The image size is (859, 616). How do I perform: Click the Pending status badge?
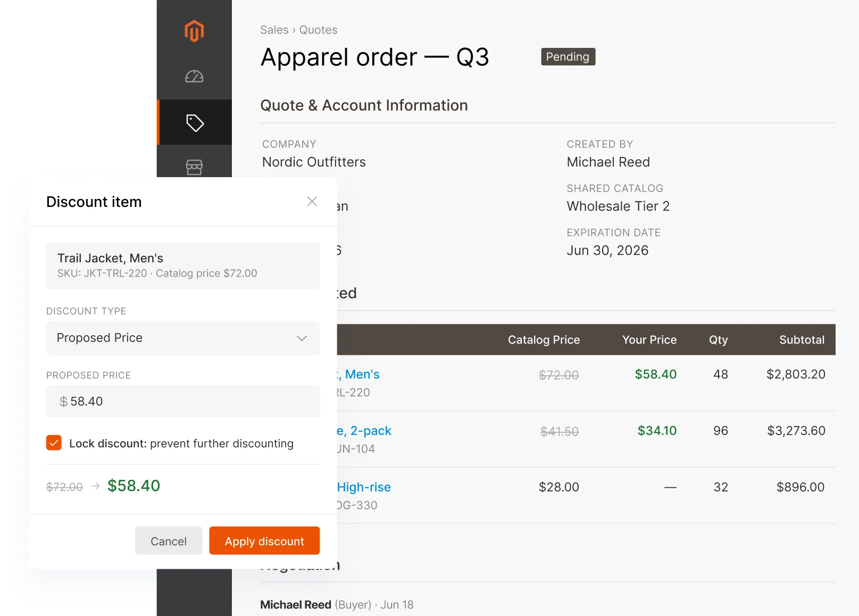pyautogui.click(x=568, y=56)
